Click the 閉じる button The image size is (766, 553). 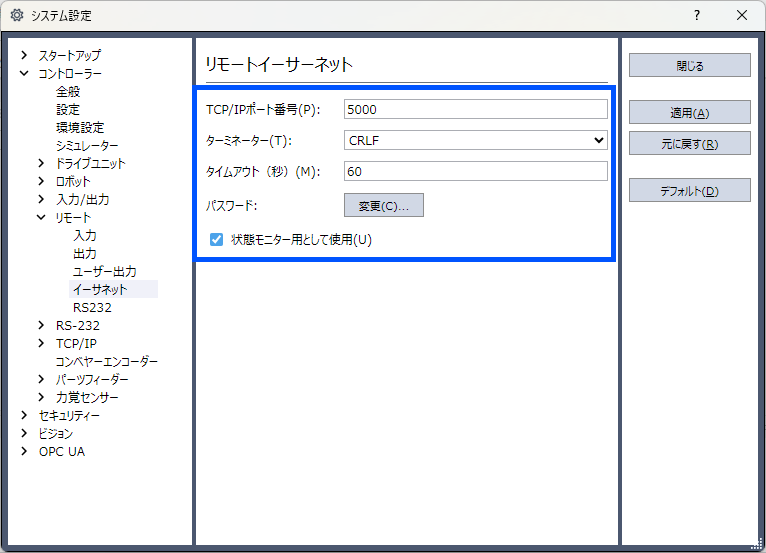click(689, 65)
